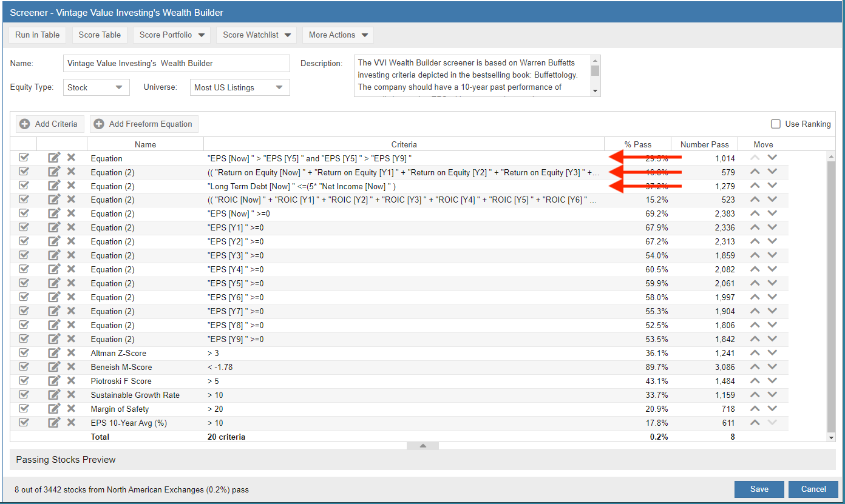Move the first Equation row down

click(x=772, y=157)
